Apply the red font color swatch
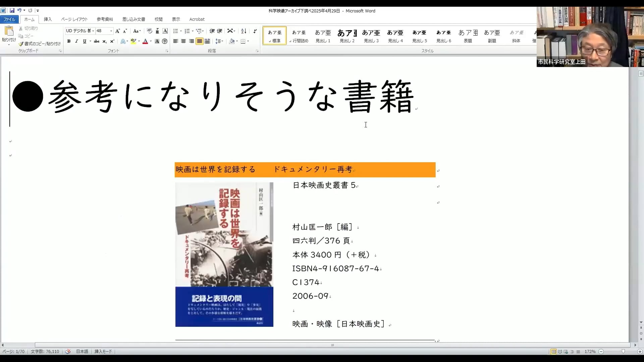644x362 pixels. click(145, 41)
